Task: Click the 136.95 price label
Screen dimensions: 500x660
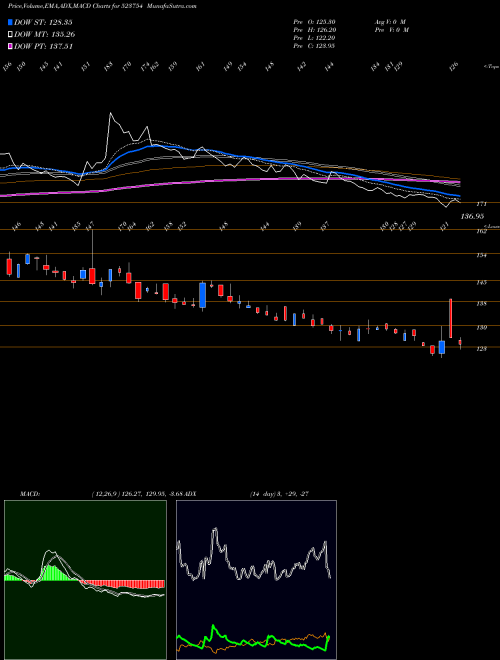Action: 472,216
